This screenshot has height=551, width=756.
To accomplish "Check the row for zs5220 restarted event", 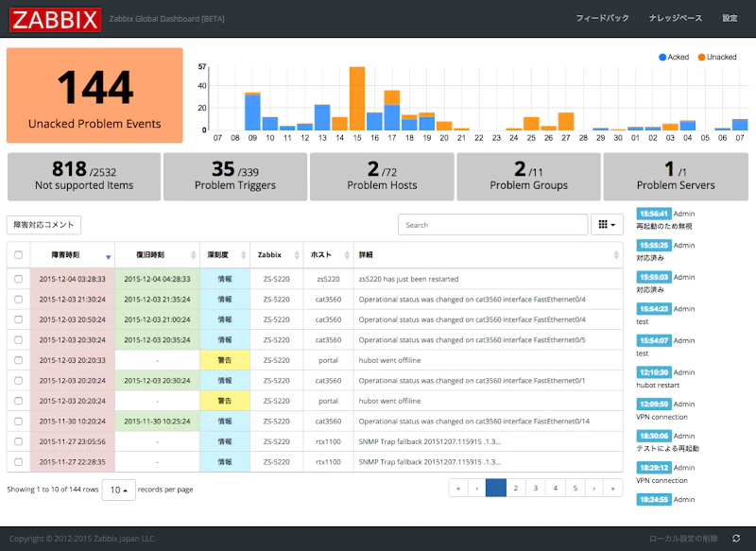I will (x=18, y=279).
